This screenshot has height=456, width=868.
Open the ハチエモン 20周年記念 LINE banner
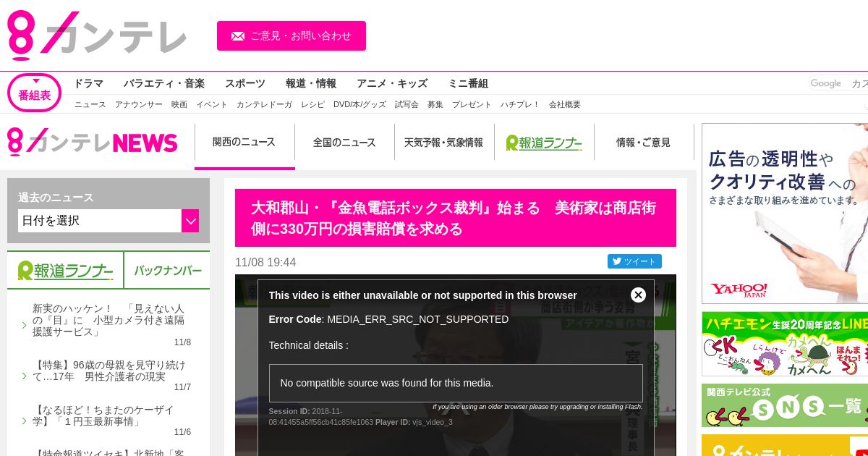tap(785, 344)
